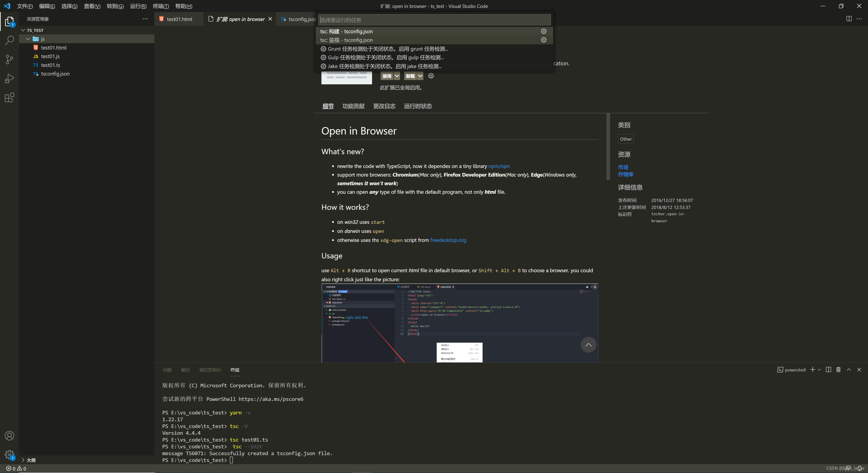Viewport: 868px width, 473px height.
Task: Collapse the js folder in explorer
Action: point(28,39)
